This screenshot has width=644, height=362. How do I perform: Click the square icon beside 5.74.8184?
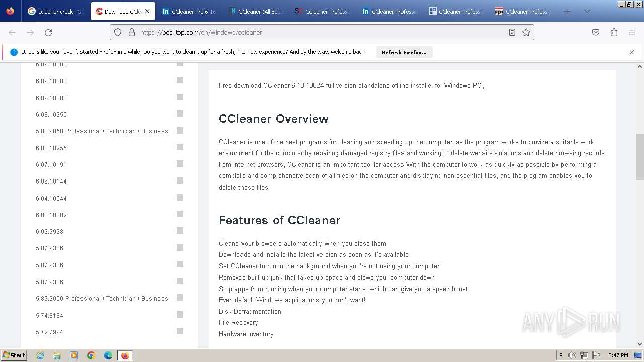click(180, 314)
